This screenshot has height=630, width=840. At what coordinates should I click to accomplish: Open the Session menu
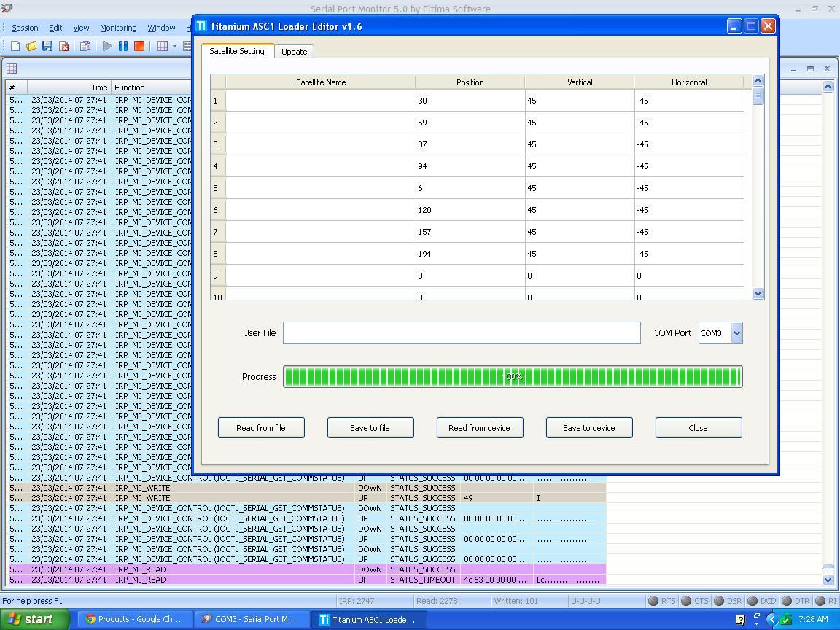[25, 28]
